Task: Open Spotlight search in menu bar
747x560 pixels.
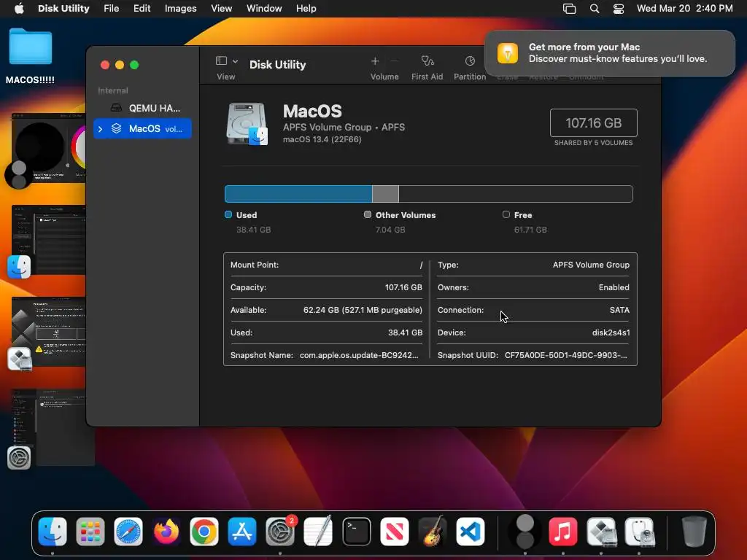Action: click(595, 9)
